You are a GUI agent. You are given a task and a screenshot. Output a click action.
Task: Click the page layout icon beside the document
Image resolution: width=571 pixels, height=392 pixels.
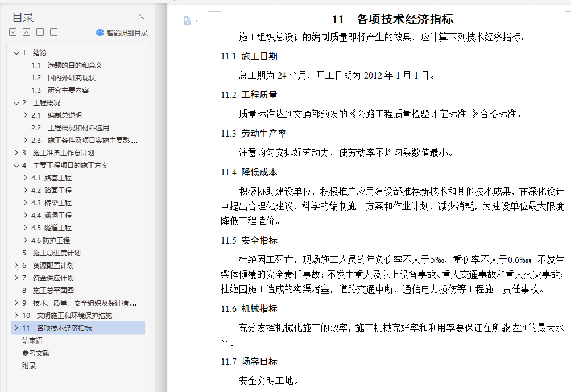coord(187,20)
